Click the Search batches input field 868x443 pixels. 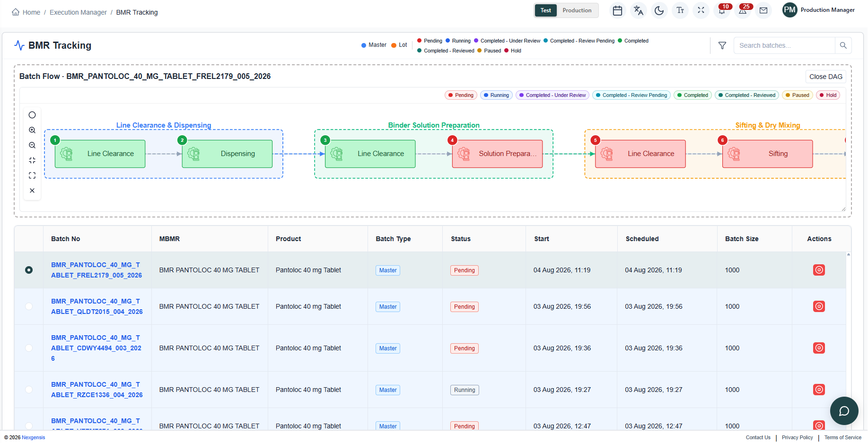pyautogui.click(x=784, y=45)
